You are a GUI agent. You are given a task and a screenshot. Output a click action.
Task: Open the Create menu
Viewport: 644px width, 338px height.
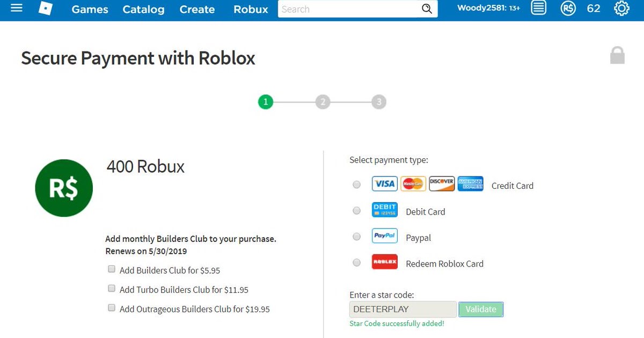(197, 9)
